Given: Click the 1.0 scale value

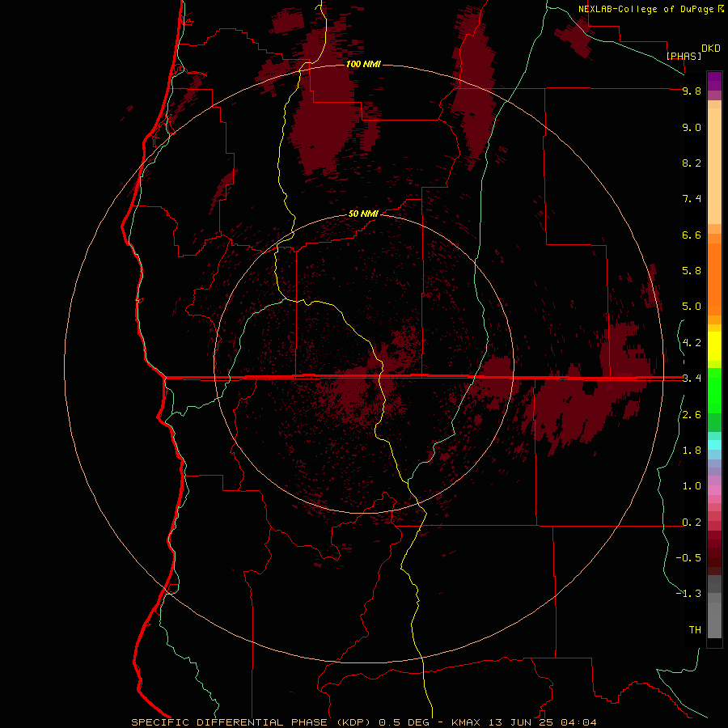Looking at the screenshot, I should coord(692,486).
